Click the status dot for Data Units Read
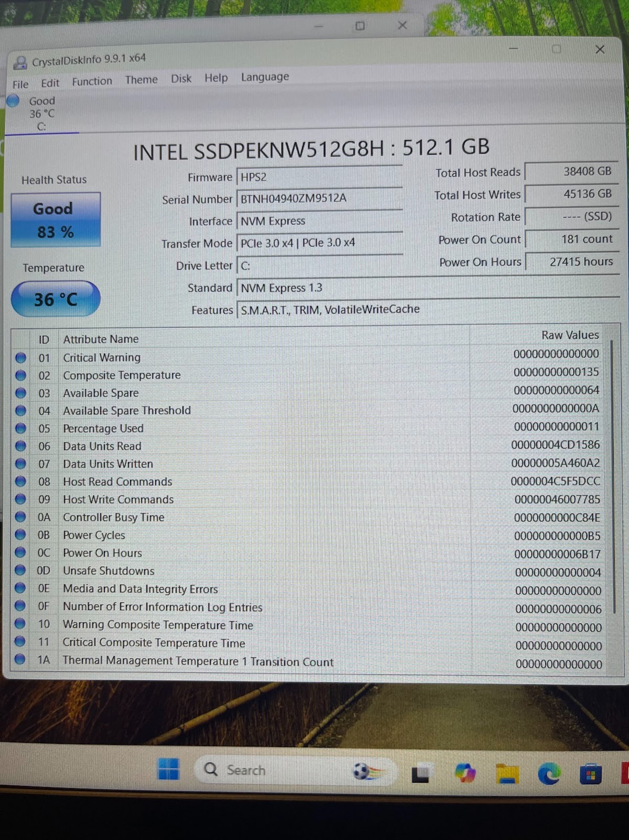This screenshot has height=840, width=629. tap(21, 447)
